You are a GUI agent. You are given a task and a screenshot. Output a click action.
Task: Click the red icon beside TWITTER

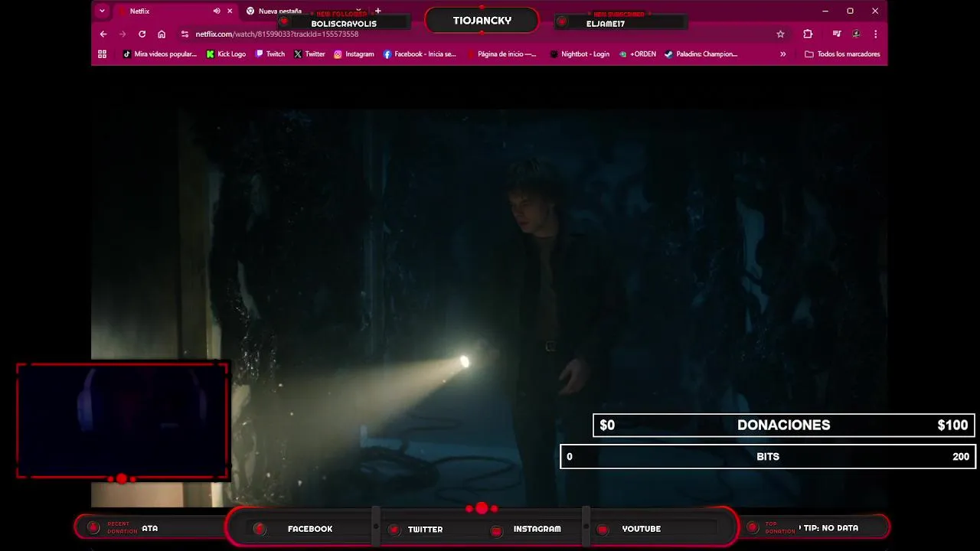tap(394, 530)
